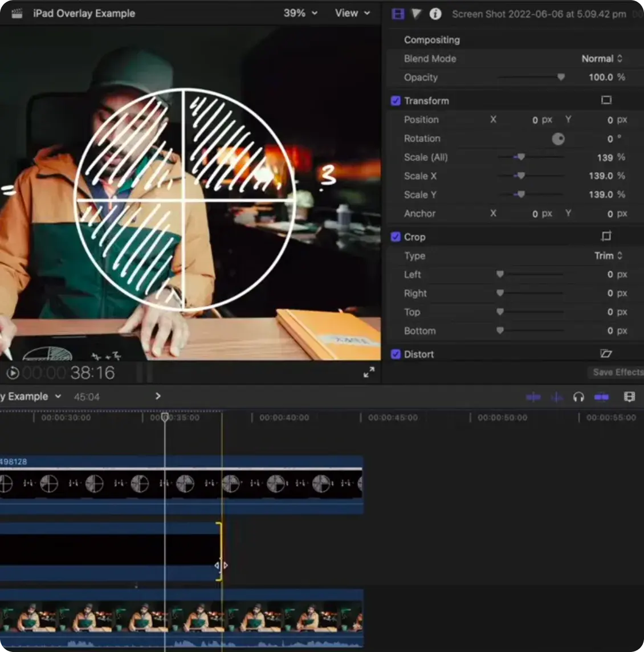Image resolution: width=644 pixels, height=652 pixels.
Task: Click the 00:00:50:00 ruler mark
Action: tap(502, 418)
